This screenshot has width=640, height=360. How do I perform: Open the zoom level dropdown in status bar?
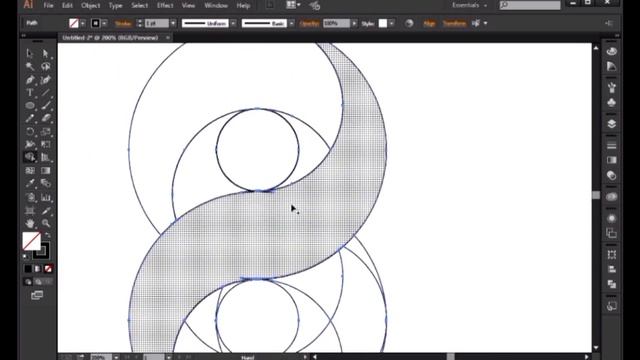116,357
